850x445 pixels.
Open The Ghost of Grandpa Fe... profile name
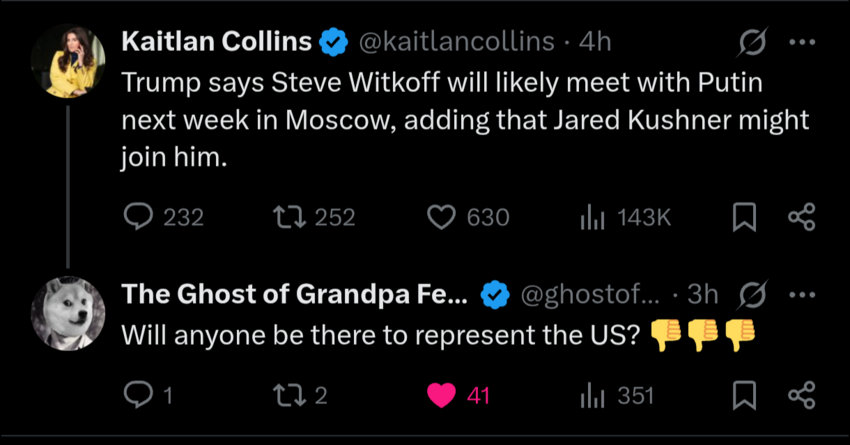(295, 294)
